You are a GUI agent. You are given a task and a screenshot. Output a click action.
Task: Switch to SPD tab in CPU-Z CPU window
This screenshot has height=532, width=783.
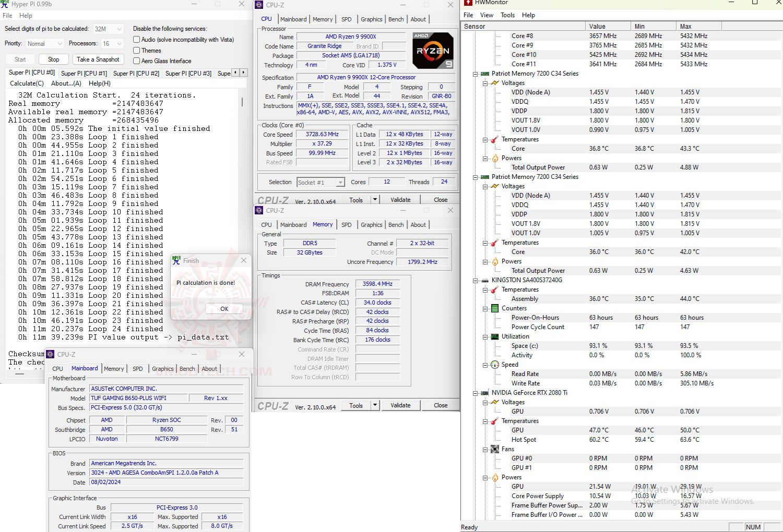click(346, 19)
